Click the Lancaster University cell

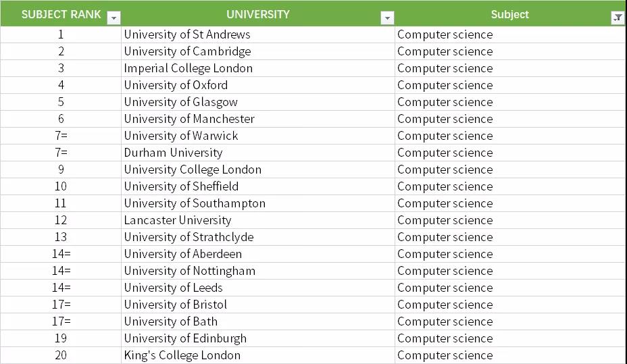[178, 220]
